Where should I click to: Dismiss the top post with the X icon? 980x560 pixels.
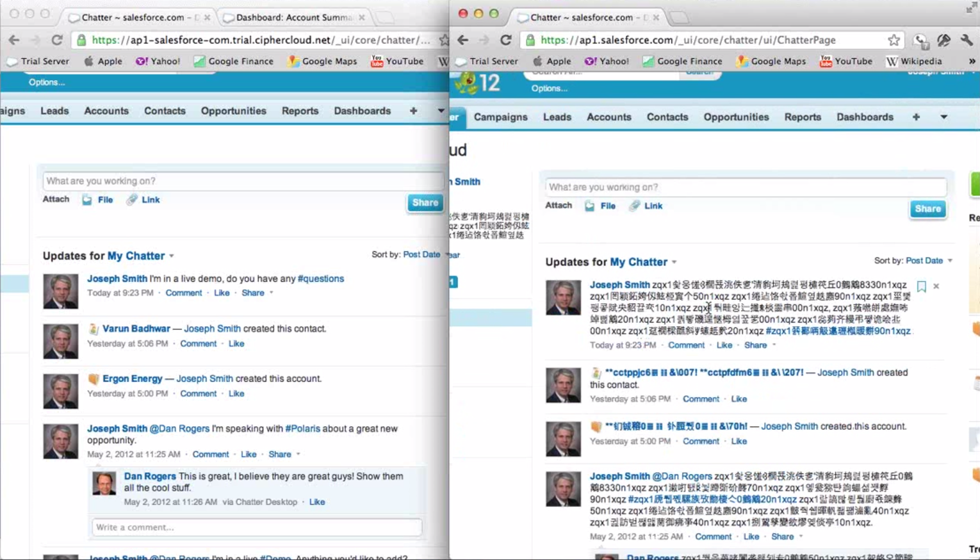point(936,286)
